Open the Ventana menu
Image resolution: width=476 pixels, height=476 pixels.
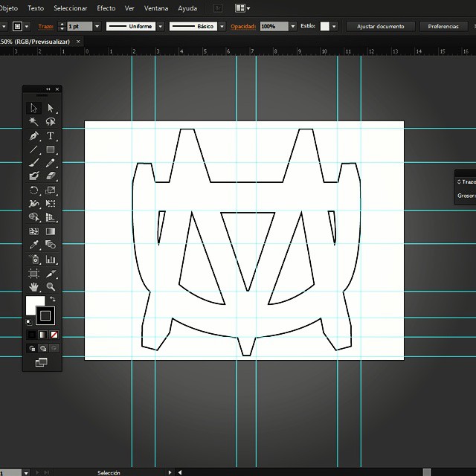156,8
